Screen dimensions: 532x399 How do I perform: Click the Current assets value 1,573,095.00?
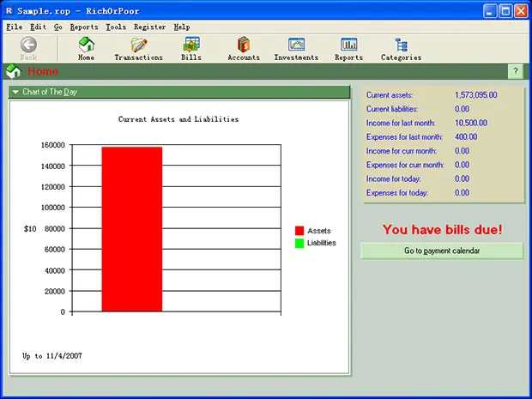point(476,95)
